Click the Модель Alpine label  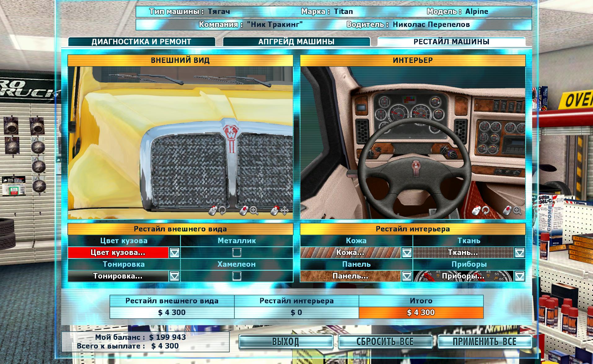(x=457, y=11)
